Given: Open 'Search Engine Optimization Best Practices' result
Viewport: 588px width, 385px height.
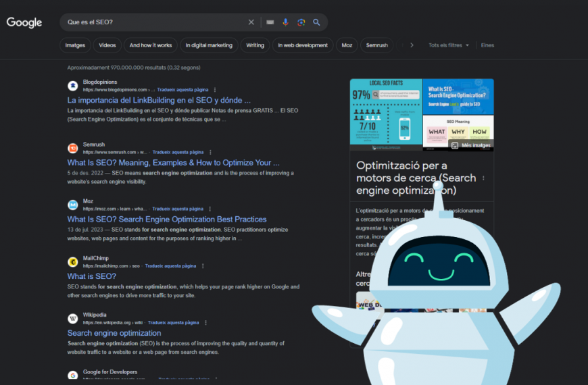Looking at the screenshot, I should coord(167,220).
